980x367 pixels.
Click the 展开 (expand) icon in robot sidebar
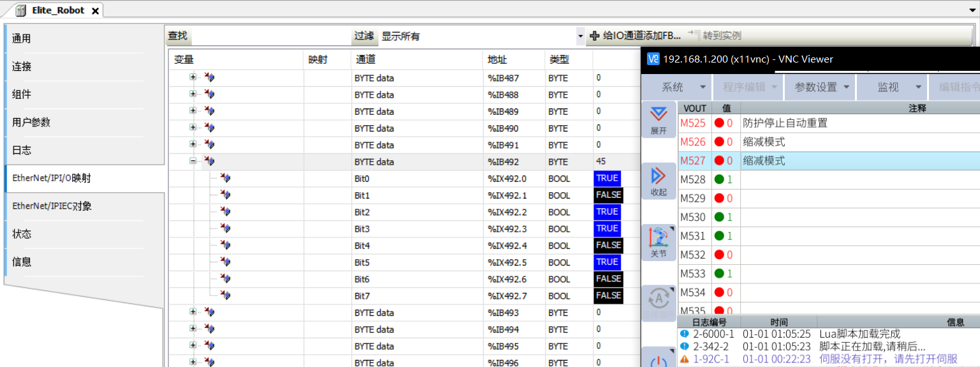pos(658,119)
